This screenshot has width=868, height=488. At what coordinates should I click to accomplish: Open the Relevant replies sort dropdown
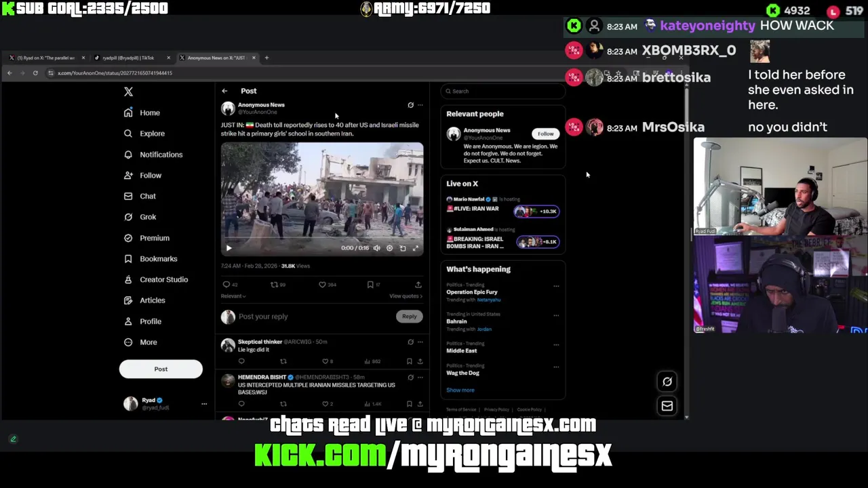(233, 296)
